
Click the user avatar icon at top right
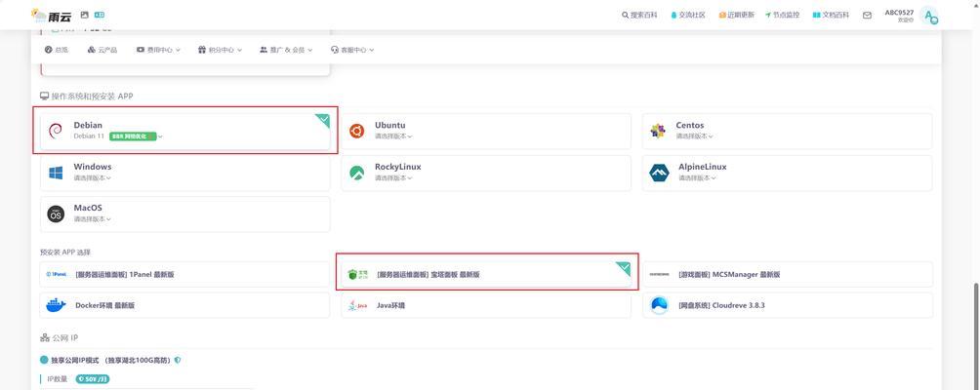(930, 17)
